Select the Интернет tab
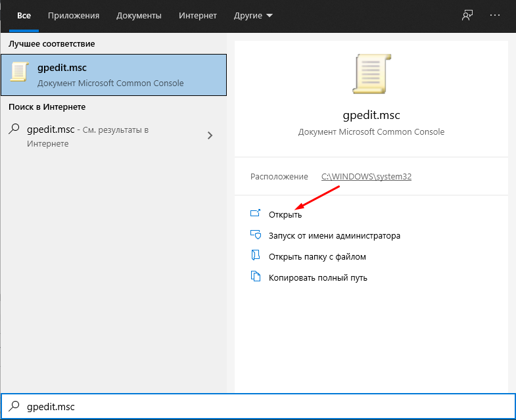Viewport: 516px width, 420px height. (198, 16)
